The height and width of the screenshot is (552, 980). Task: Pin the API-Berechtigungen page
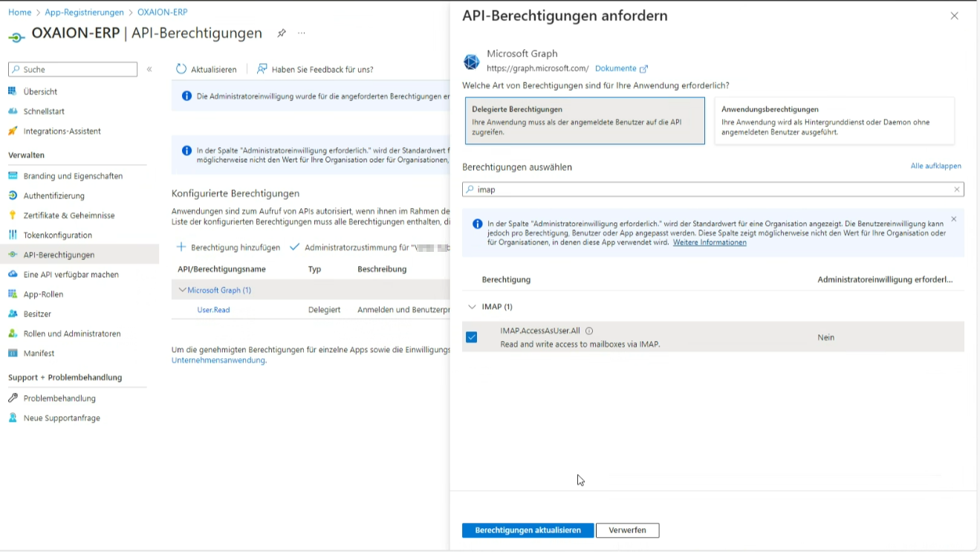(282, 33)
